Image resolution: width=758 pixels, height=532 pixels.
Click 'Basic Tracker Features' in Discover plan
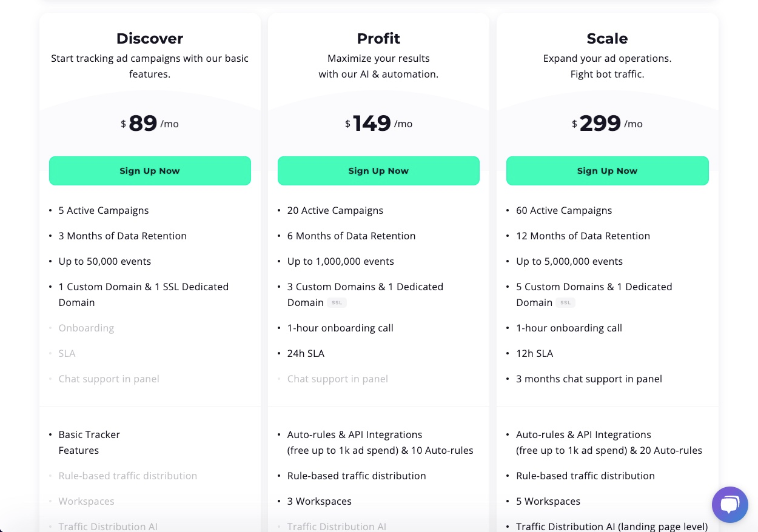[89, 442]
